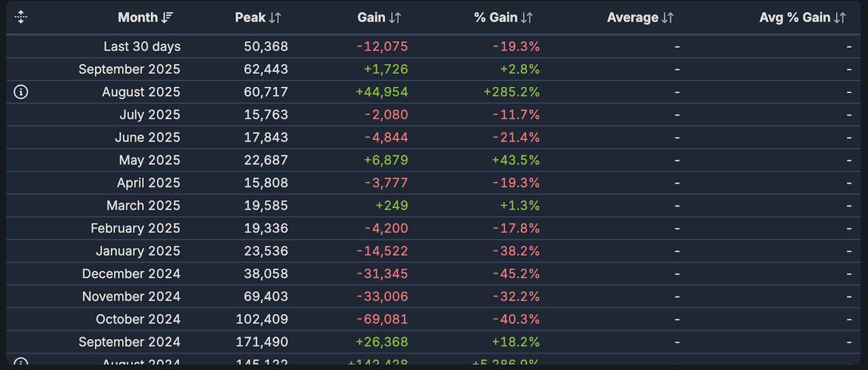Click the sort arrows beside the Gain header

(395, 18)
